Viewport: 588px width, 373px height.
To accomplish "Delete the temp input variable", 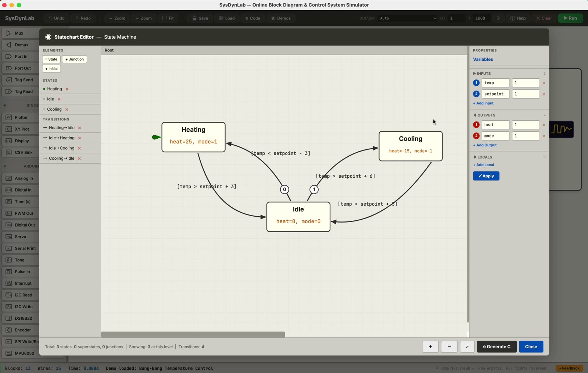I will click(544, 83).
